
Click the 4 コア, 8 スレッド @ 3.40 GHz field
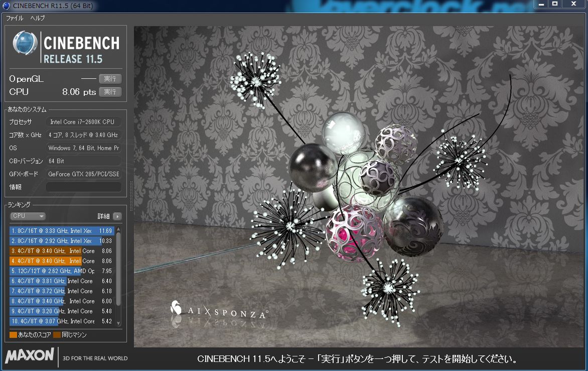click(84, 135)
